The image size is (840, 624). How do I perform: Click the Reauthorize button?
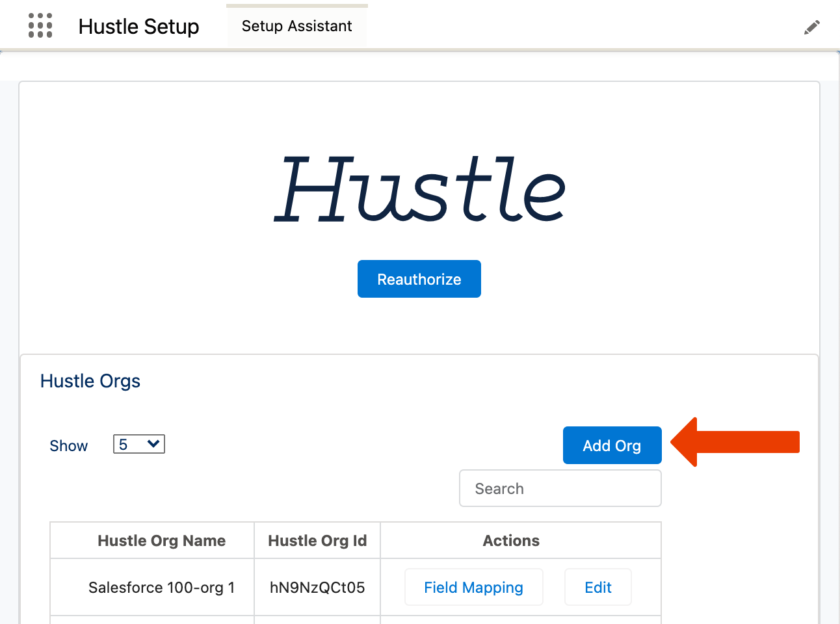tap(419, 279)
